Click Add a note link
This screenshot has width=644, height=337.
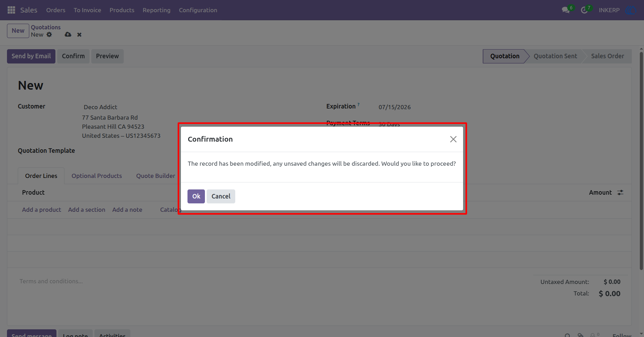(127, 210)
